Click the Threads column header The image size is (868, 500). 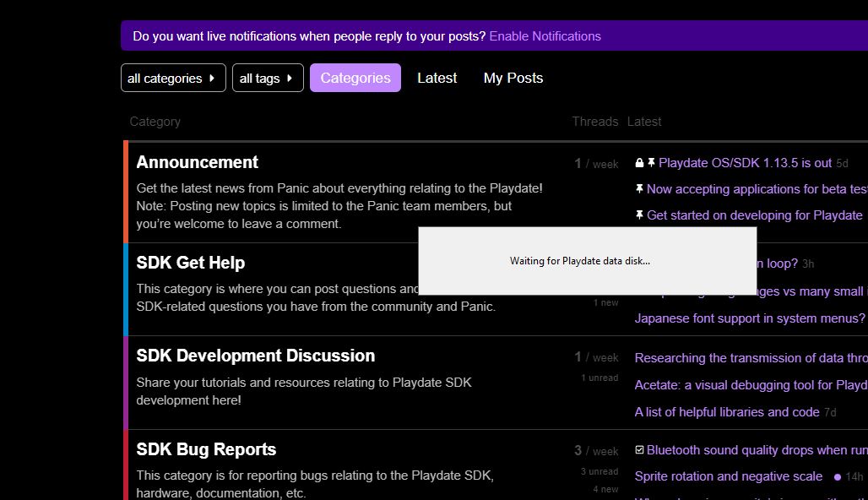click(x=595, y=122)
